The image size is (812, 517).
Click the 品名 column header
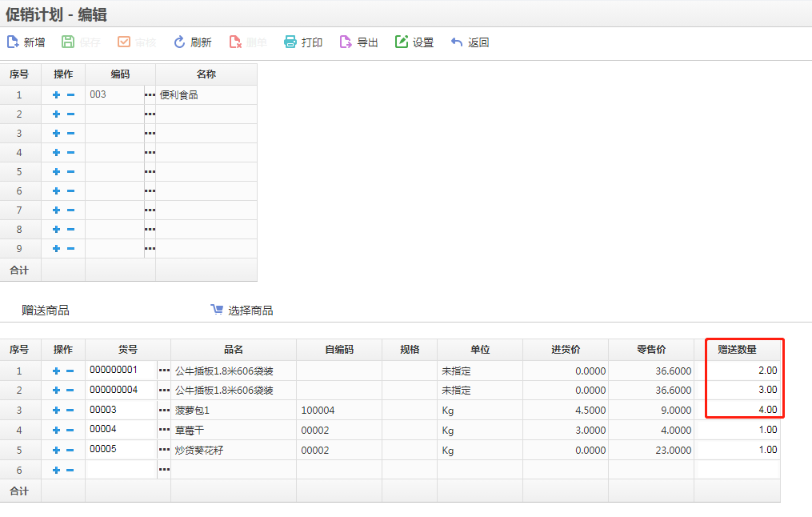234,350
